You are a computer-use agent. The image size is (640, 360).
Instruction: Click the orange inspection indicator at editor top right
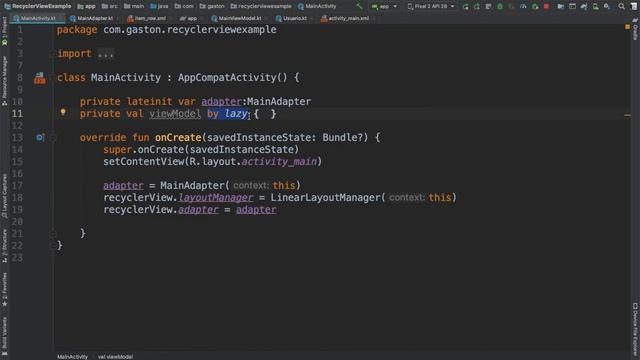627,27
